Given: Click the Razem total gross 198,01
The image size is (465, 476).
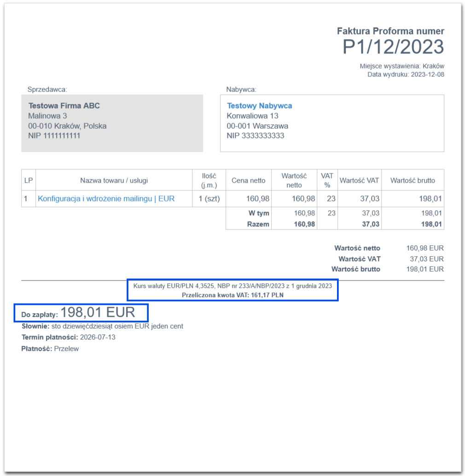Looking at the screenshot, I should 431,224.
